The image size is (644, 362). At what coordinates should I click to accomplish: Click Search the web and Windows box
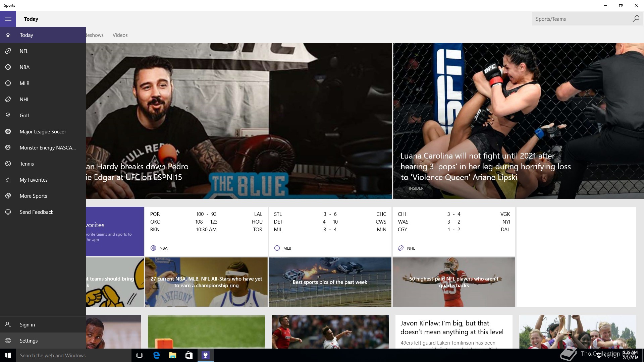click(74, 355)
